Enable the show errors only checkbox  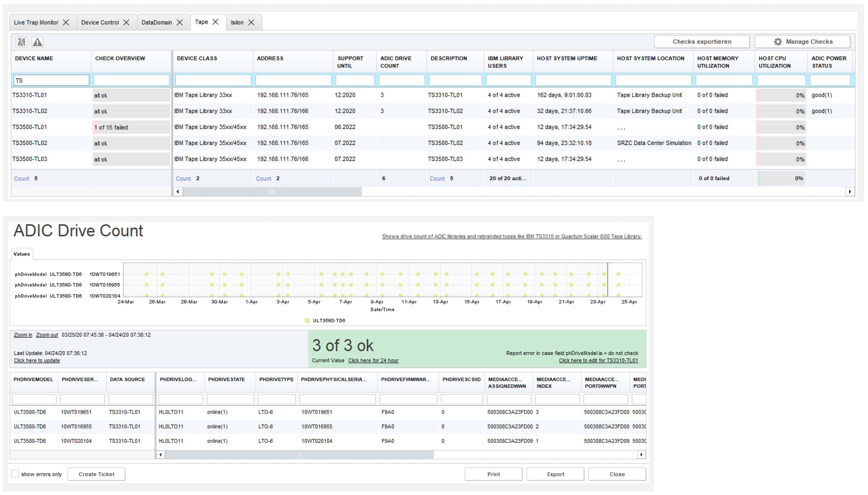(x=15, y=474)
